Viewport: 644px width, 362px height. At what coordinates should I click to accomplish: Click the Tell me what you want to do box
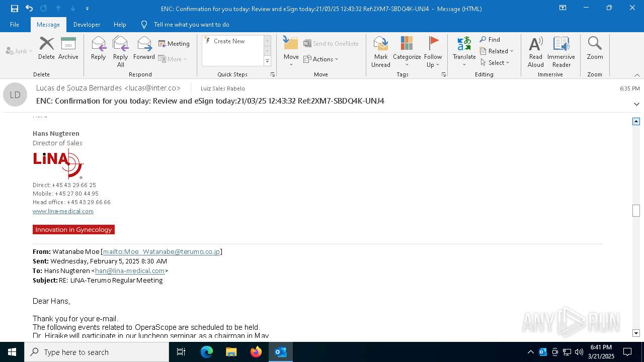[x=191, y=24]
